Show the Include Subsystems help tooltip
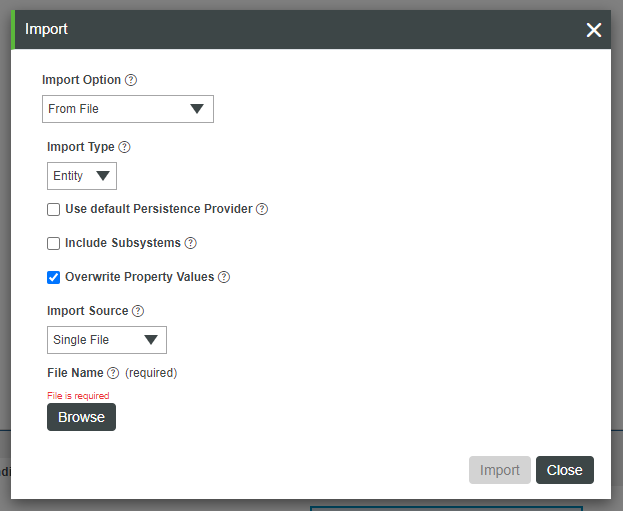The height and width of the screenshot is (511, 623). pos(191,243)
